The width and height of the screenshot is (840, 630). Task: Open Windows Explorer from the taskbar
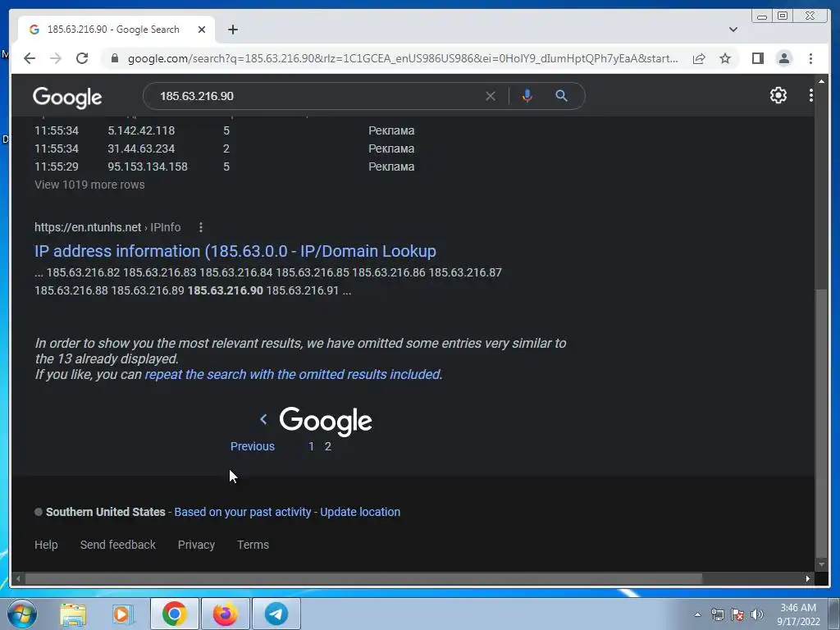point(73,614)
